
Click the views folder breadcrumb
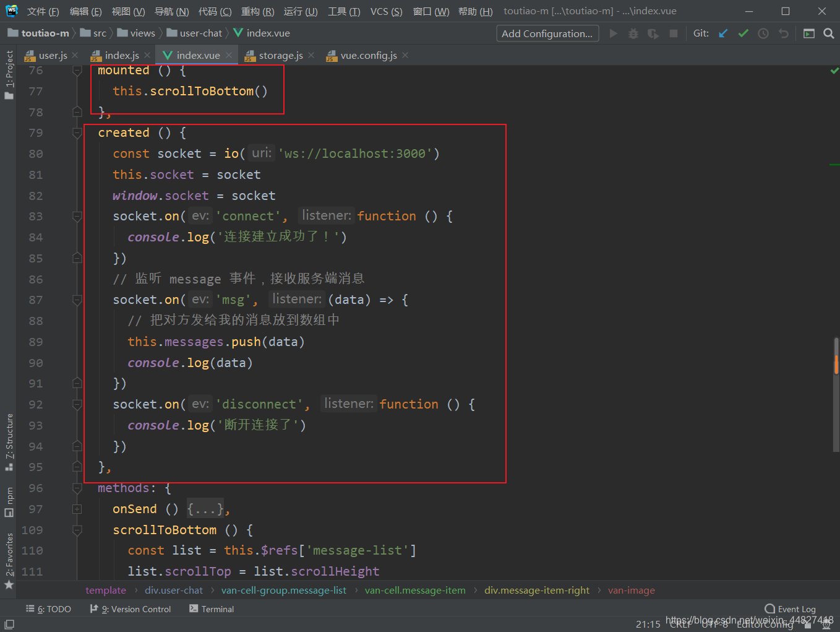pyautogui.click(x=136, y=33)
